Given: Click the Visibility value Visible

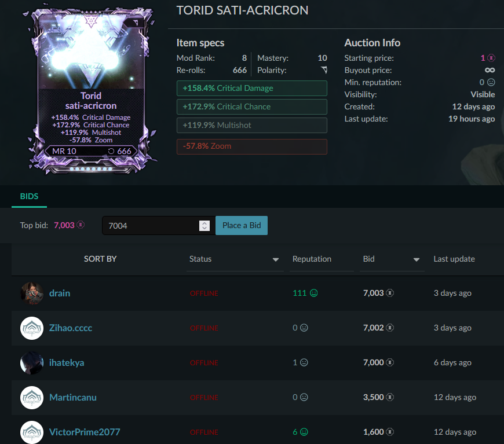Looking at the screenshot, I should (483, 94).
